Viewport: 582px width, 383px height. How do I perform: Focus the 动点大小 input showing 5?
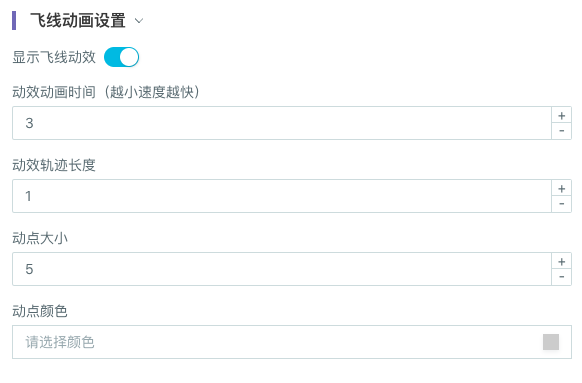click(282, 269)
